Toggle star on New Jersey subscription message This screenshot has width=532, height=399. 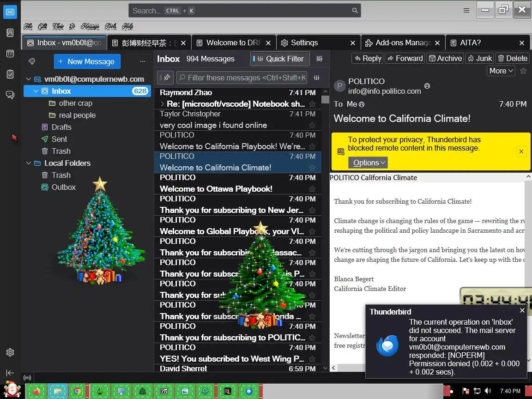pyautogui.click(x=312, y=211)
